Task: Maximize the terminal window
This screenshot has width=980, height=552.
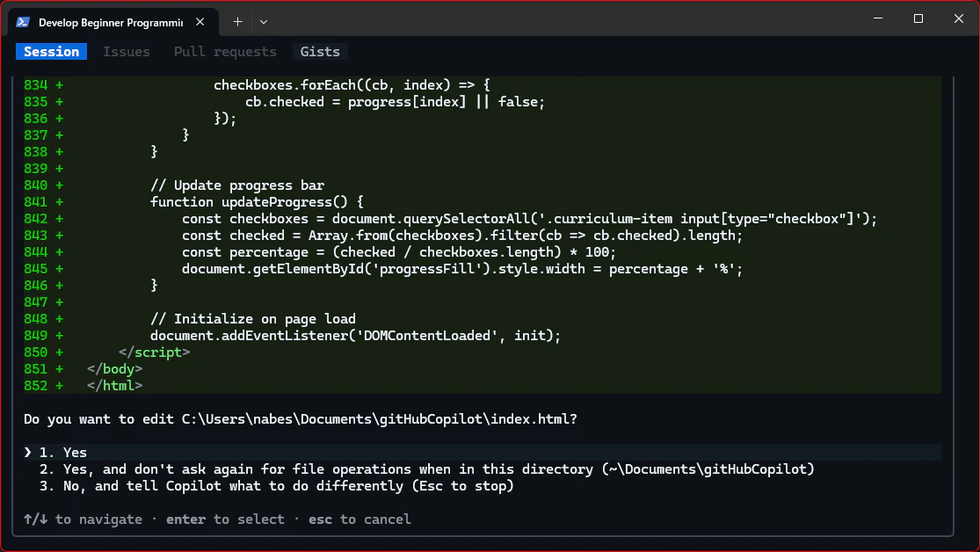Action: [x=918, y=18]
